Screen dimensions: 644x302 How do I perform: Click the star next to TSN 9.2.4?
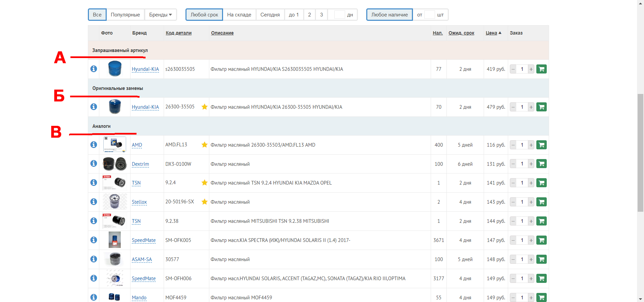[204, 183]
